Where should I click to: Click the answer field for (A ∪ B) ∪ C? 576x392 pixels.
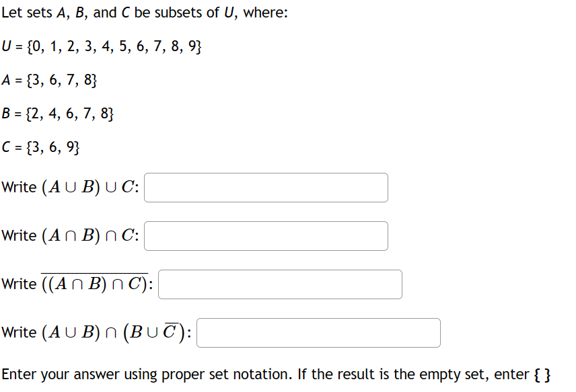point(266,188)
